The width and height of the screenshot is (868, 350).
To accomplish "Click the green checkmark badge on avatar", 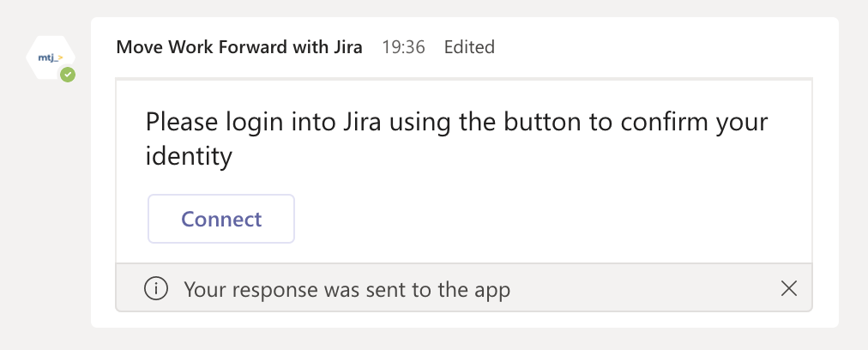I will 68,75.
